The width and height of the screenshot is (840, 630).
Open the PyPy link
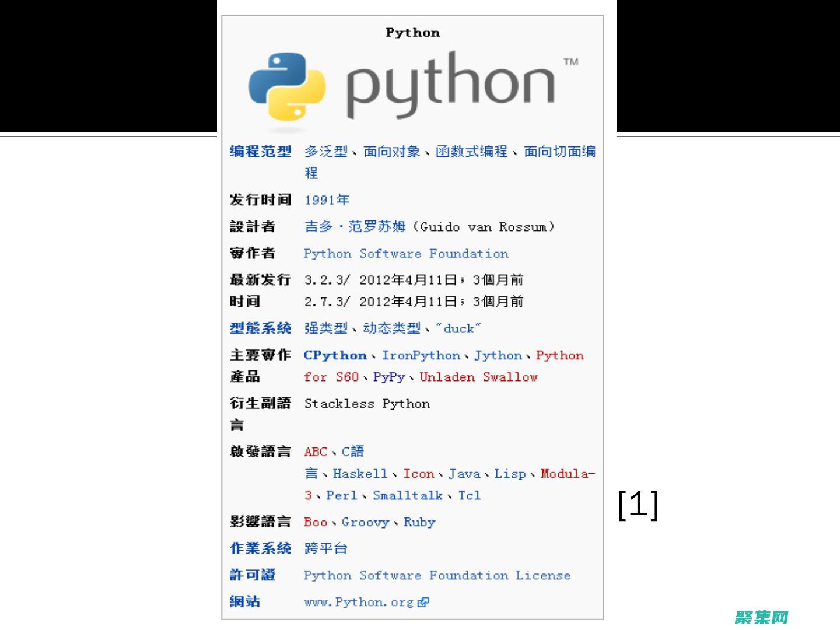click(x=389, y=377)
